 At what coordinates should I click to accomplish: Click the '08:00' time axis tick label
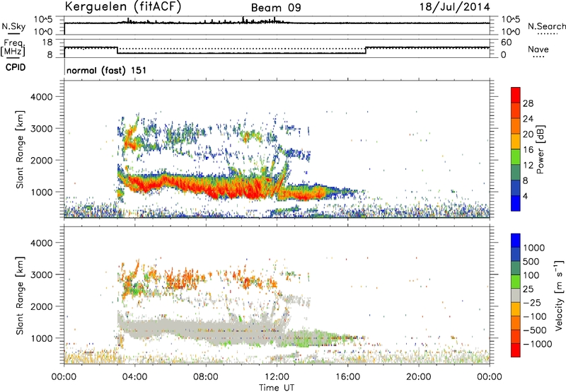coord(205,377)
